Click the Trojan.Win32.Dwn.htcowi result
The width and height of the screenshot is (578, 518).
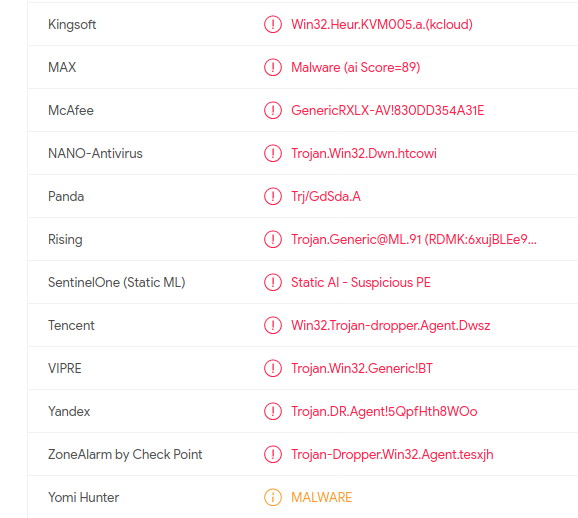364,154
